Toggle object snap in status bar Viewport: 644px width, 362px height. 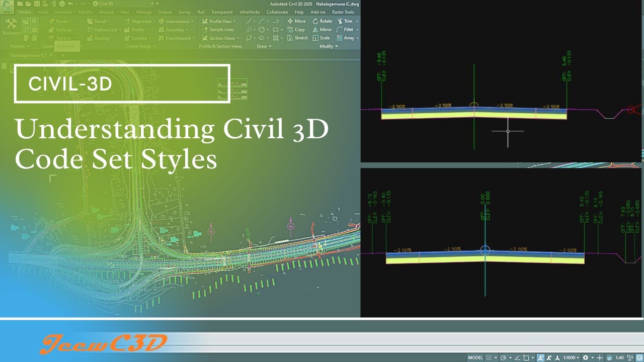click(526, 357)
